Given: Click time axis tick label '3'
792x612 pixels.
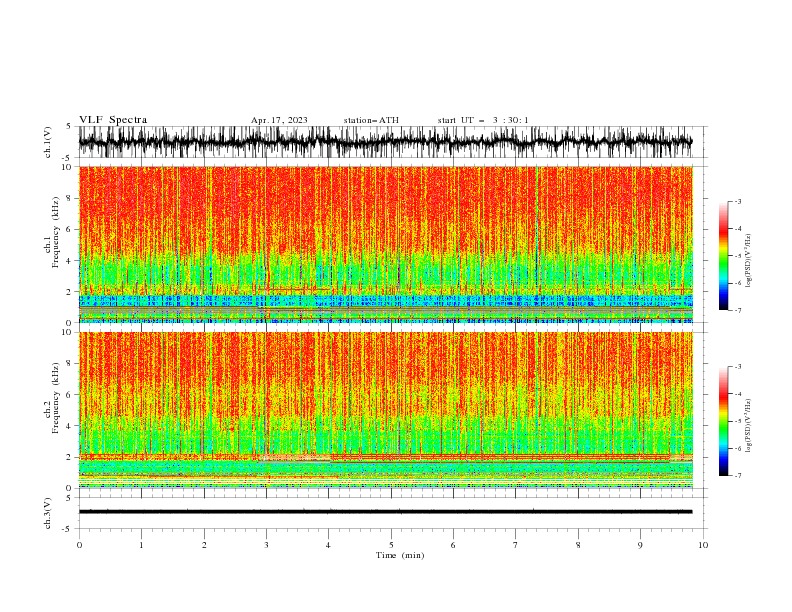Looking at the screenshot, I should (x=266, y=545).
